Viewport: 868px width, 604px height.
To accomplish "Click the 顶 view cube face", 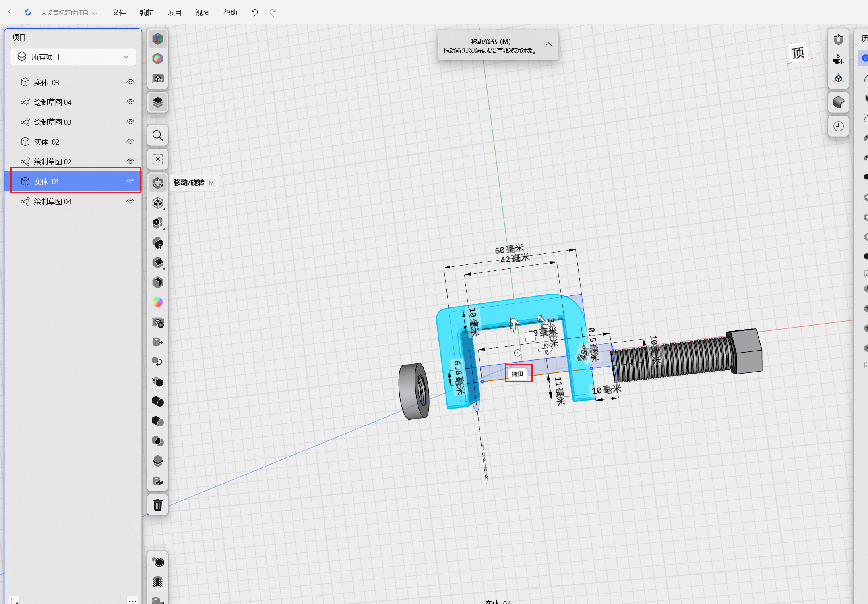I will (x=798, y=53).
